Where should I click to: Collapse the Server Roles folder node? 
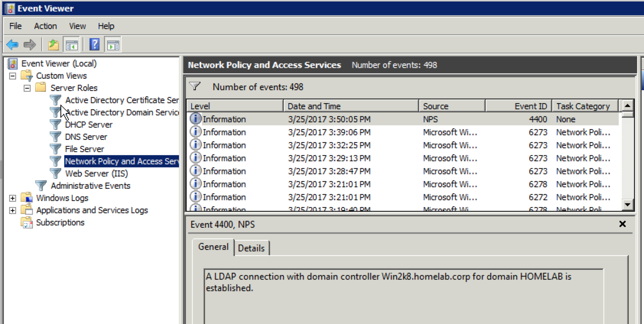[x=27, y=88]
